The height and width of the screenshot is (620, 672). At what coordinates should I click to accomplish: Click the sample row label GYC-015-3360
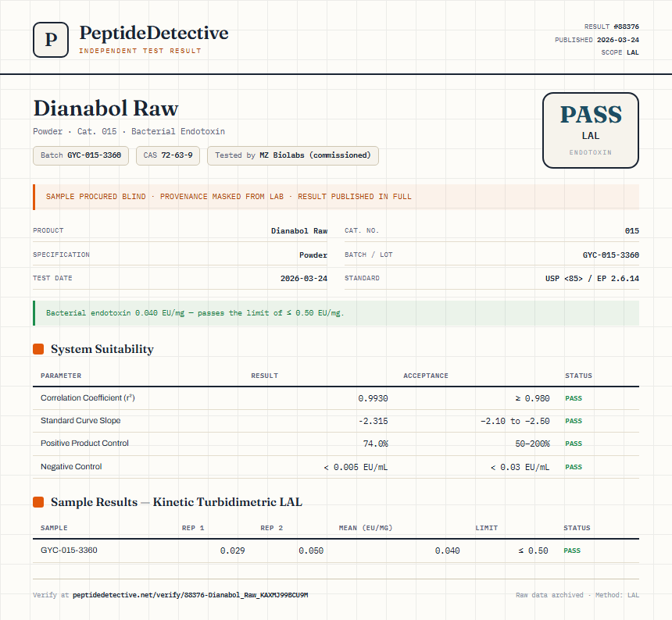[x=69, y=550]
